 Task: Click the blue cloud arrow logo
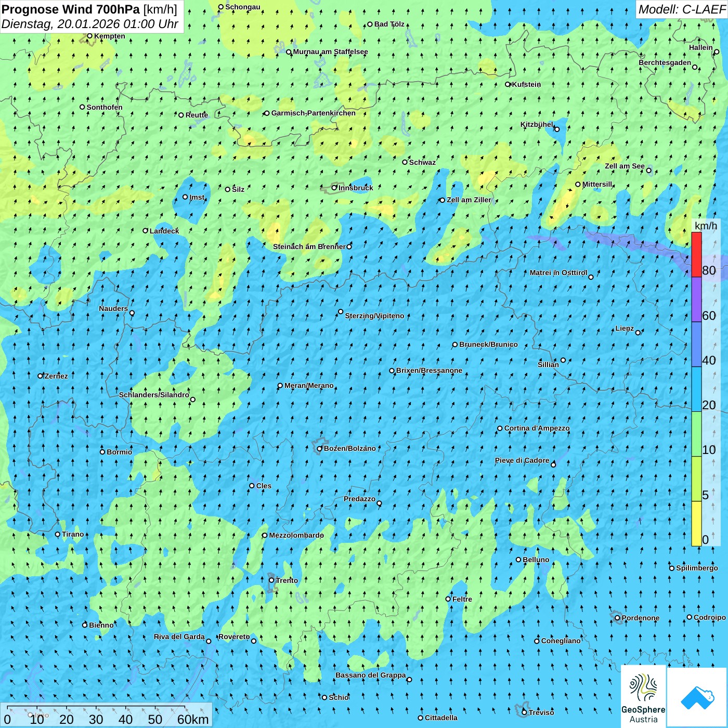697,697
